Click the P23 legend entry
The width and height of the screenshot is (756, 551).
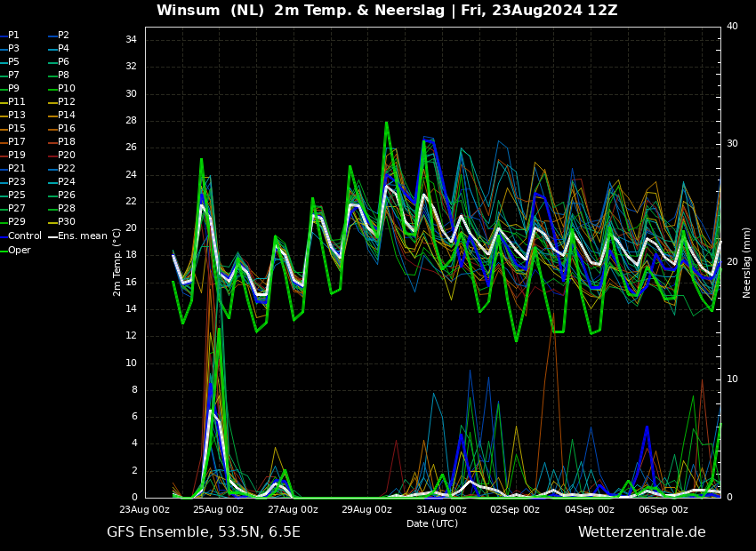coord(12,182)
